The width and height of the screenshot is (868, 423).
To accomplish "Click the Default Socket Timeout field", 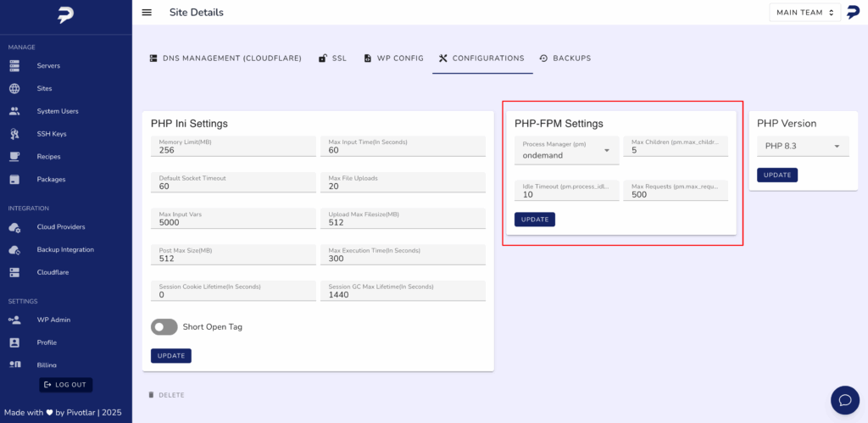I will (233, 182).
